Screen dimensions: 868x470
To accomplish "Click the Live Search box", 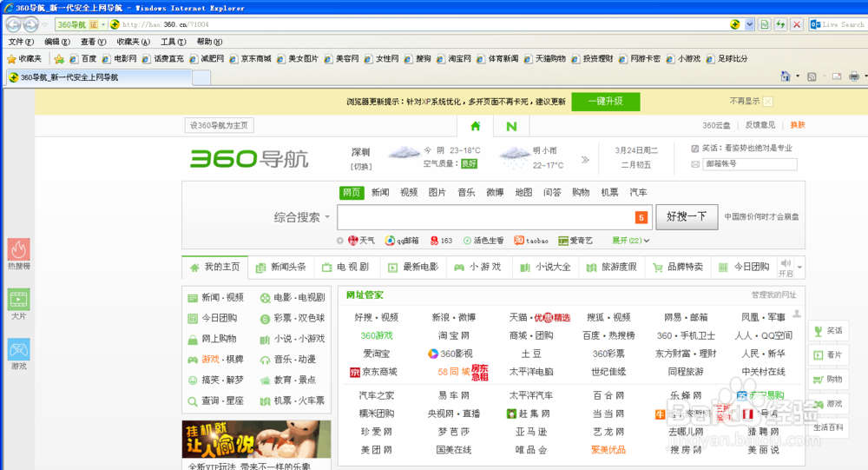I will point(838,24).
